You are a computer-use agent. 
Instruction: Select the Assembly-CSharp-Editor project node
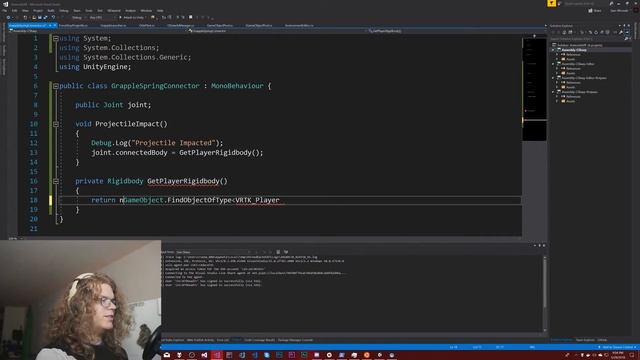click(x=578, y=64)
